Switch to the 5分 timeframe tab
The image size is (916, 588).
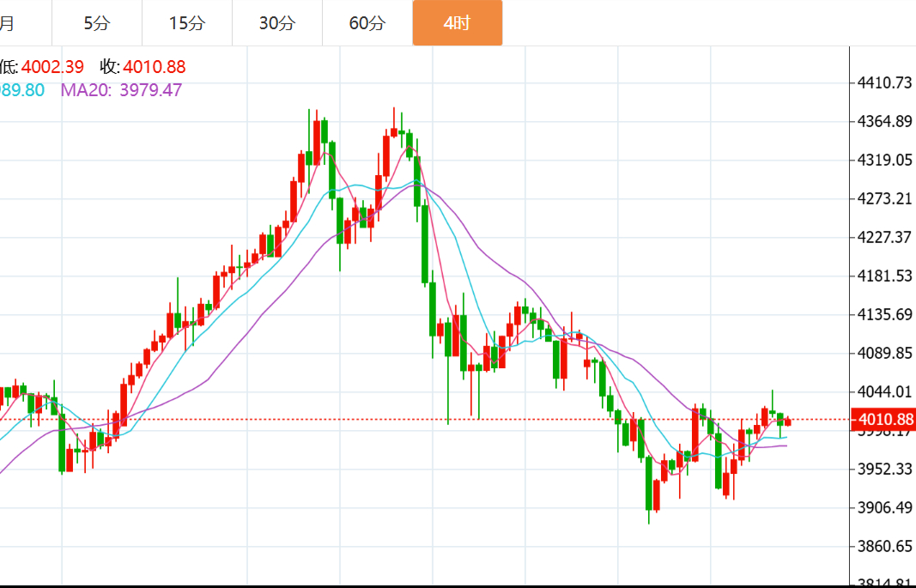[97, 23]
